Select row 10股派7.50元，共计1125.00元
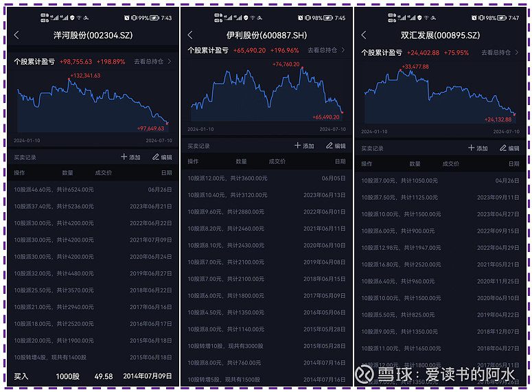 (440, 197)
